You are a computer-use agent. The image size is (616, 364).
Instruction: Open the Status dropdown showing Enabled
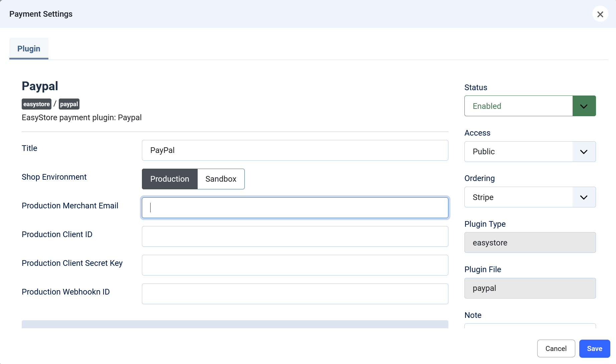pos(519,106)
